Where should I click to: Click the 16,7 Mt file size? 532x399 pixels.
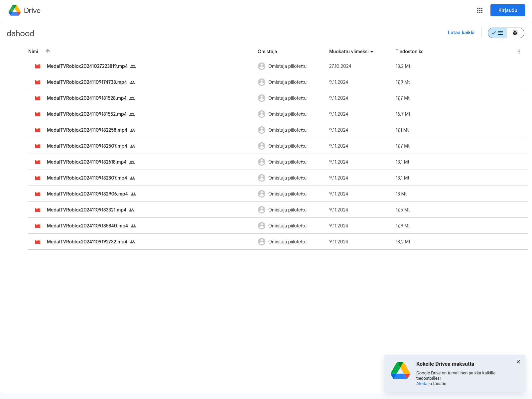click(x=403, y=114)
